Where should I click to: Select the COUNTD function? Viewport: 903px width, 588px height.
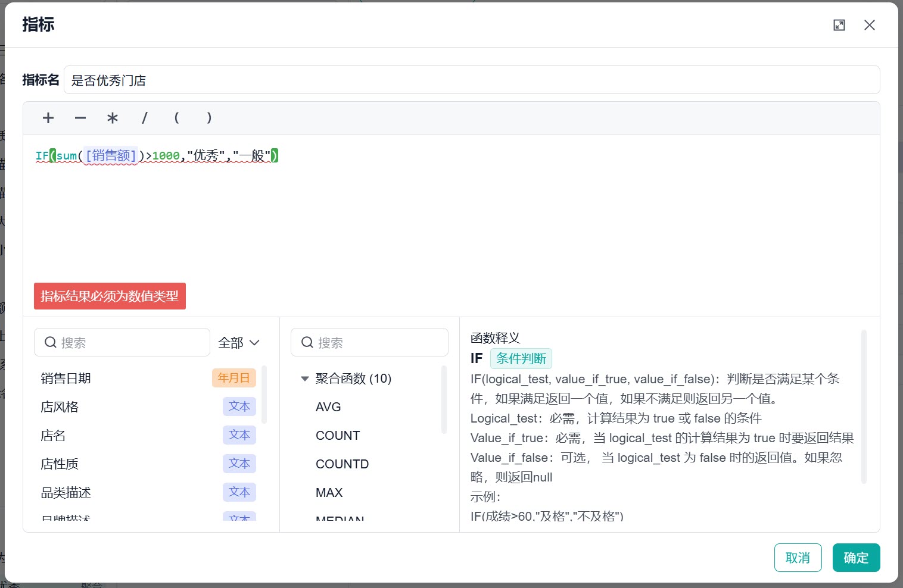point(342,464)
